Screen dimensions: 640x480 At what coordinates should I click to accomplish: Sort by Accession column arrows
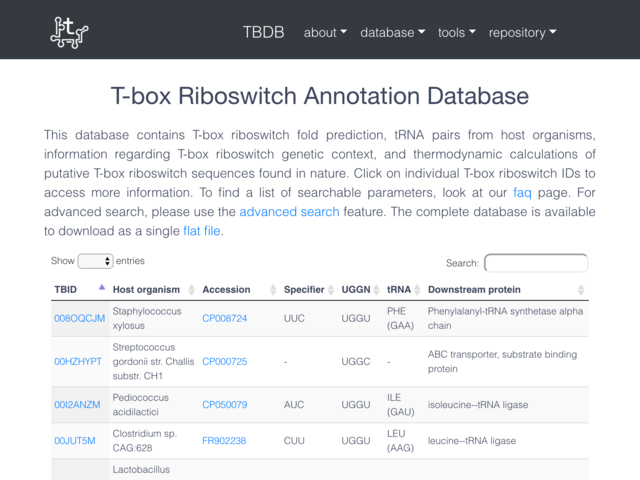click(273, 290)
